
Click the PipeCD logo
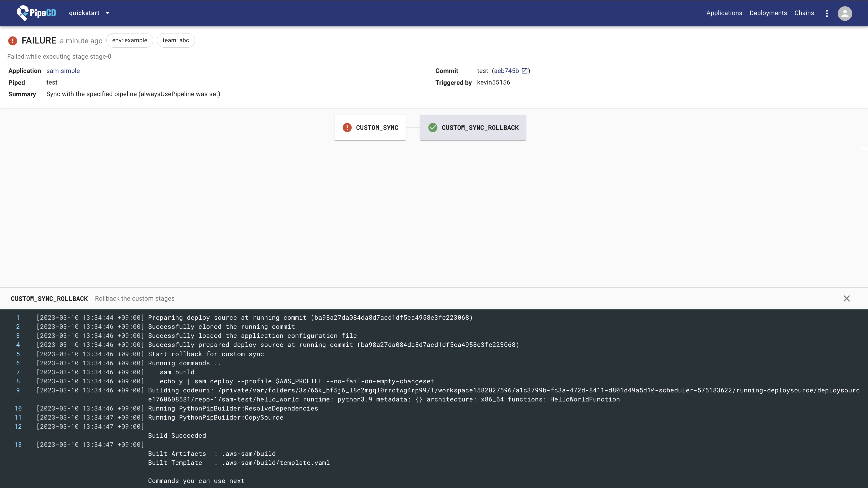36,13
